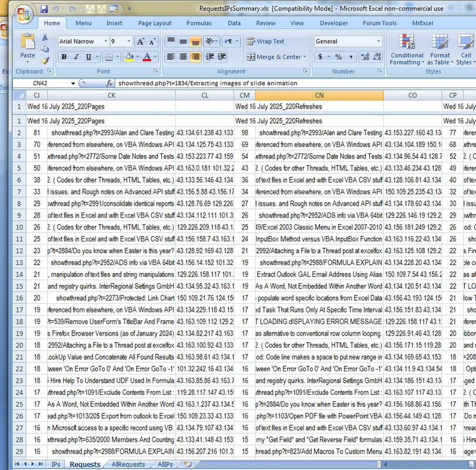This screenshot has height=470, width=476.
Task: Save the workbook via Quick Access Toolbar
Action: (45, 9)
